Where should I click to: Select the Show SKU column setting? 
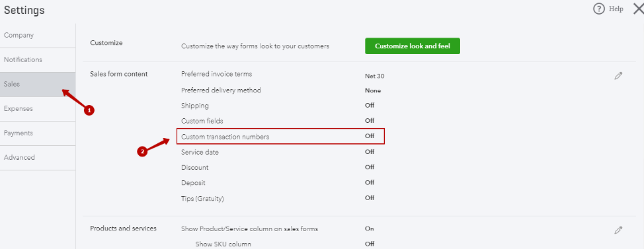coord(223,244)
